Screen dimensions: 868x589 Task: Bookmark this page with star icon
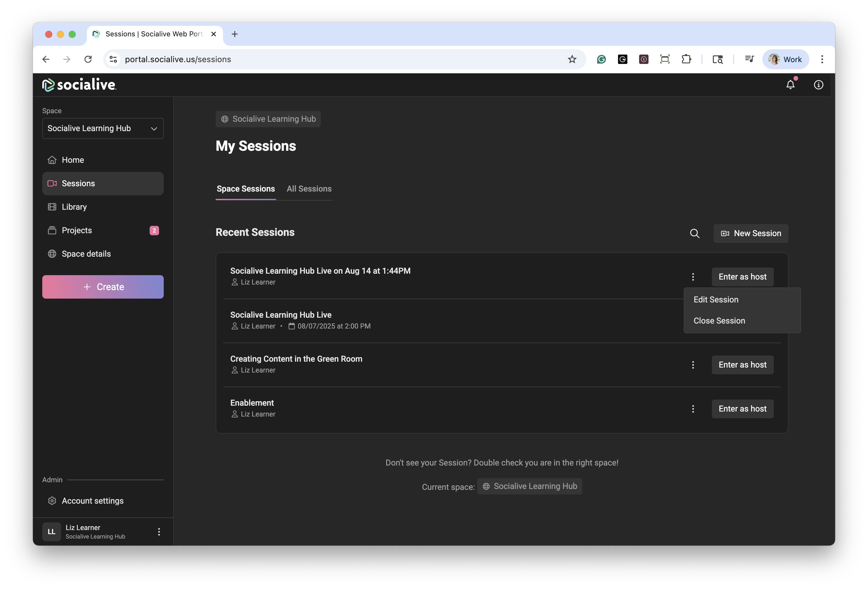click(572, 59)
